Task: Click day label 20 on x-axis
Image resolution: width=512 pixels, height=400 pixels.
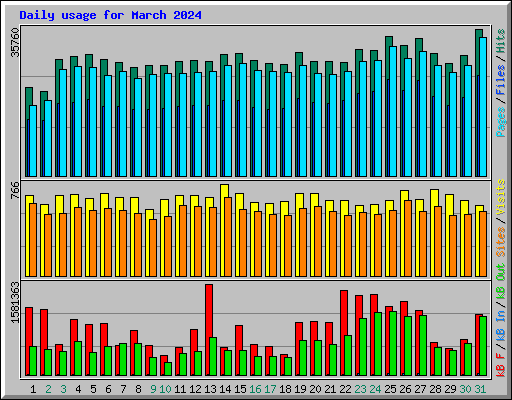Action: pyautogui.click(x=315, y=389)
